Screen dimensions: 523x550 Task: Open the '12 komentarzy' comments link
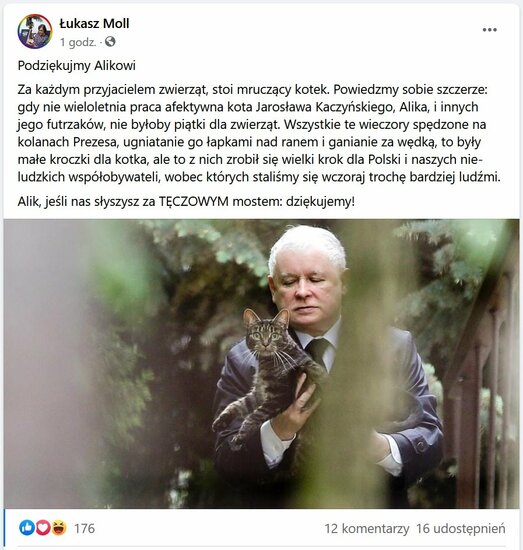click(367, 529)
